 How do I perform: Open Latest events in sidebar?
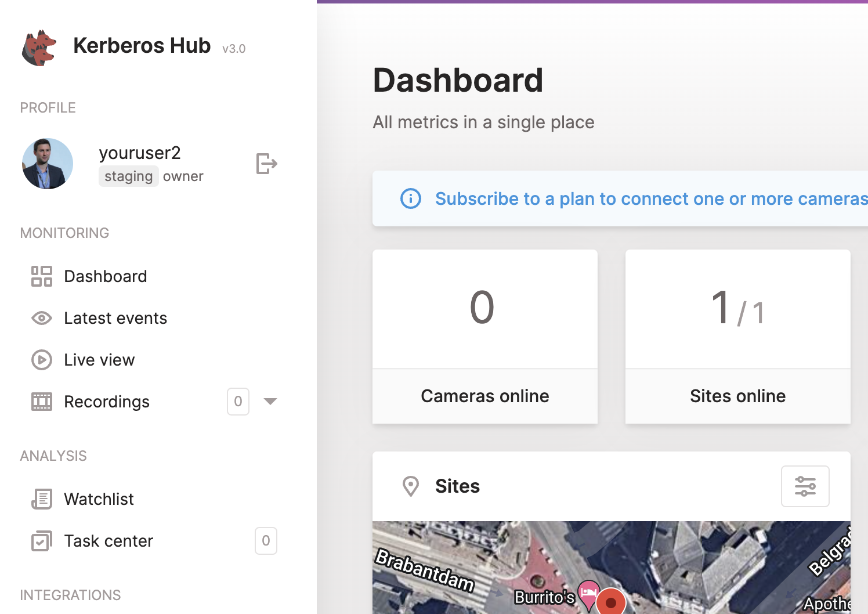[115, 318]
